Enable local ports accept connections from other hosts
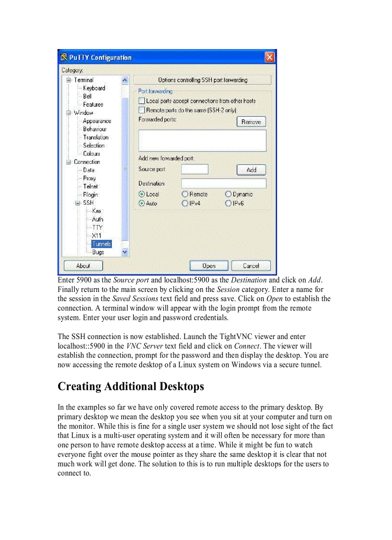This screenshot has height=540, width=392. (x=141, y=101)
